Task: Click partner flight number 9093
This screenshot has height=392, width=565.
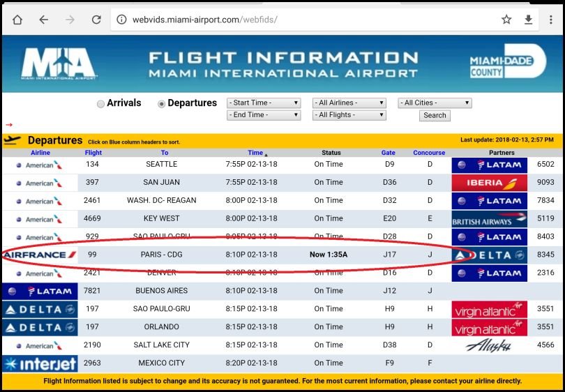Action: pos(545,182)
